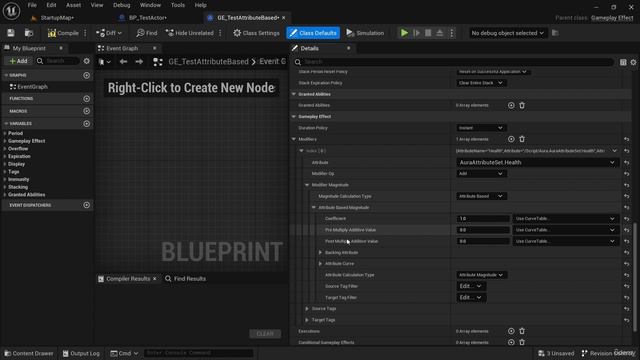
Task: Add a new variable with the plus icon
Action: (x=87, y=124)
